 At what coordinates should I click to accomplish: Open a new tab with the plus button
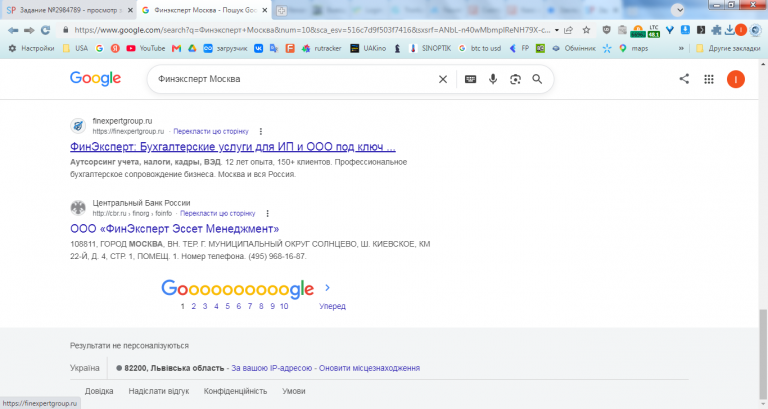point(281,10)
